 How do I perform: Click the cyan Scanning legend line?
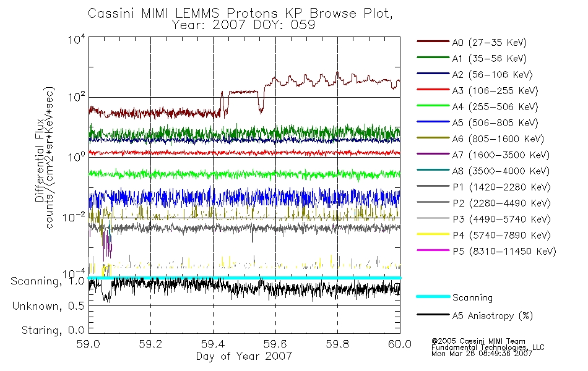(433, 296)
